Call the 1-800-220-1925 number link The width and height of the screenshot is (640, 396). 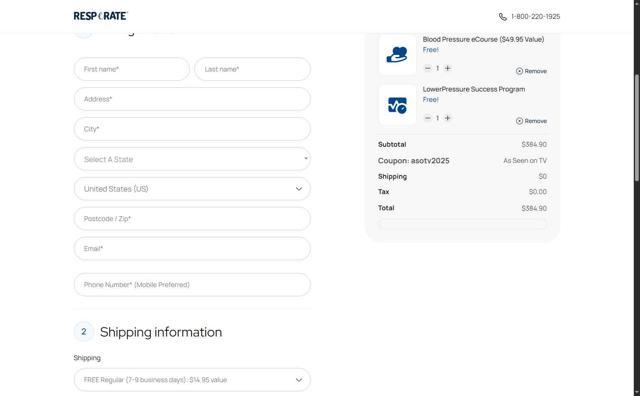coord(535,17)
